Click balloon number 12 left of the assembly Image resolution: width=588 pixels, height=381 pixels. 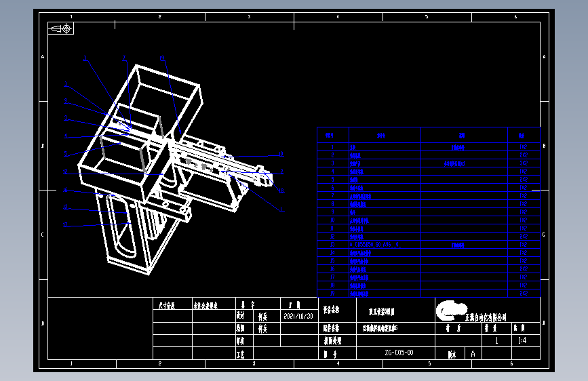tap(65, 172)
